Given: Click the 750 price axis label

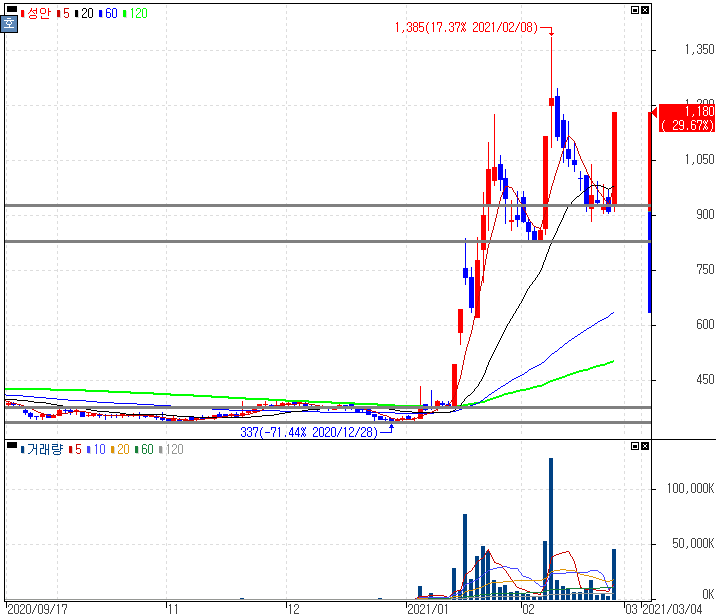Looking at the screenshot, I should click(705, 269).
